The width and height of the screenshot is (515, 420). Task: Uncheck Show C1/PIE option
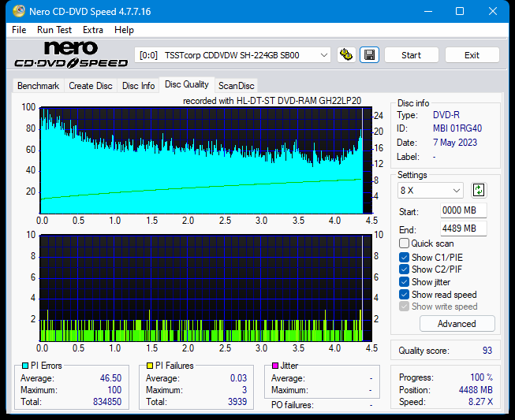(x=405, y=257)
